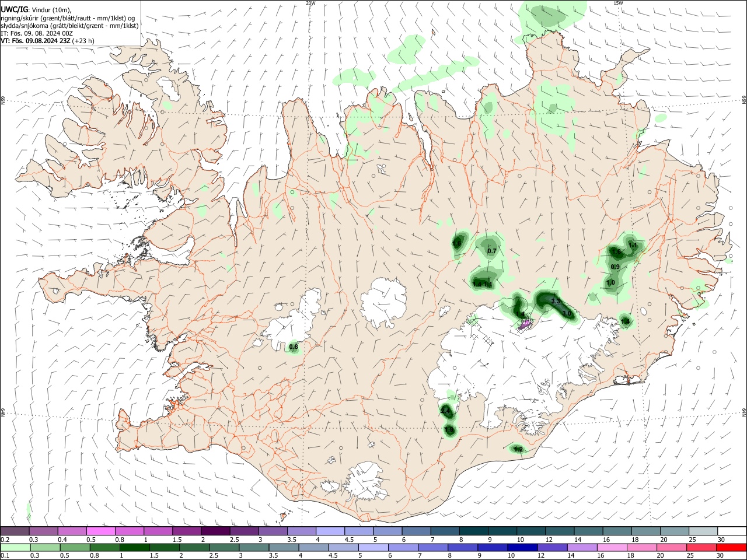Click the 0.1 label under the lower legend
The height and width of the screenshot is (560, 747).
pyautogui.click(x=5, y=555)
